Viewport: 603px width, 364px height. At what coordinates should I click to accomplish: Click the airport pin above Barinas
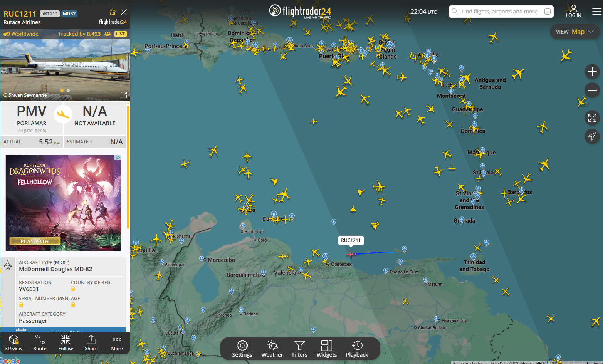(x=241, y=310)
